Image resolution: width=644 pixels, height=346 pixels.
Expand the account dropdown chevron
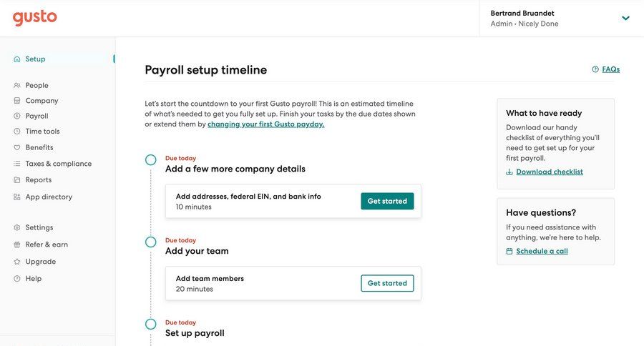(x=625, y=18)
